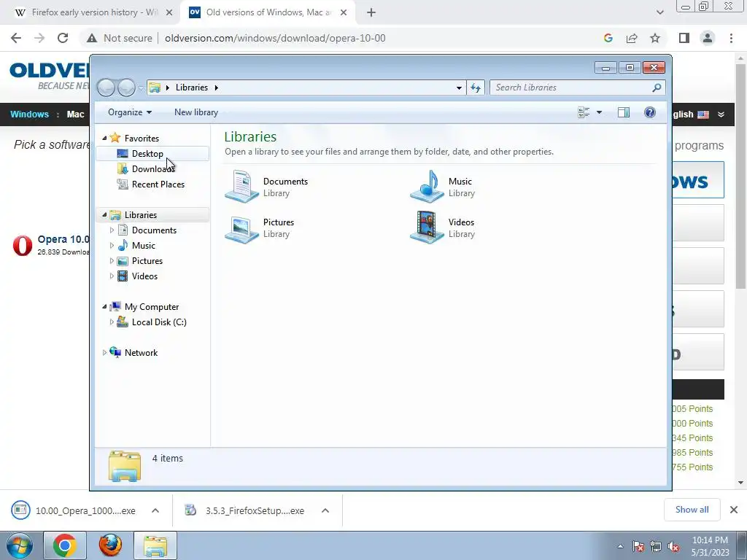Click the network tray icon
This screenshot has height=560, width=747.
(656, 546)
